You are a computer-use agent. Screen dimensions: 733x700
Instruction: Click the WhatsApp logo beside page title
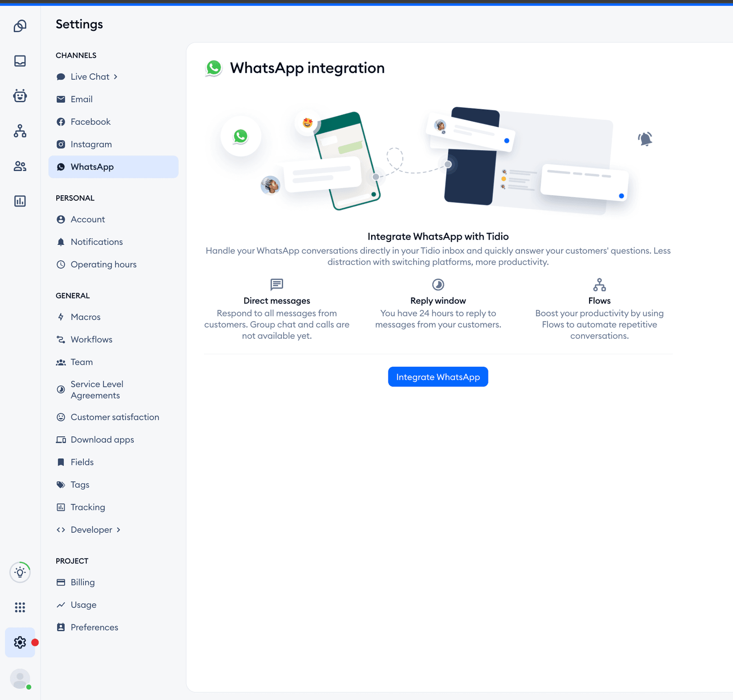[213, 68]
